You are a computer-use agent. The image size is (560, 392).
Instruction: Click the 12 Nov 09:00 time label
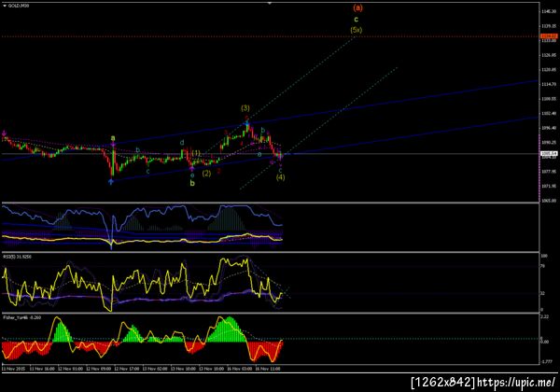tap(98, 369)
